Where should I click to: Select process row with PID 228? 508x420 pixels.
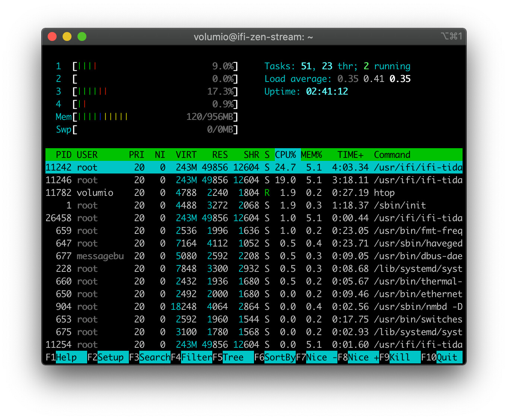pyautogui.click(x=254, y=269)
